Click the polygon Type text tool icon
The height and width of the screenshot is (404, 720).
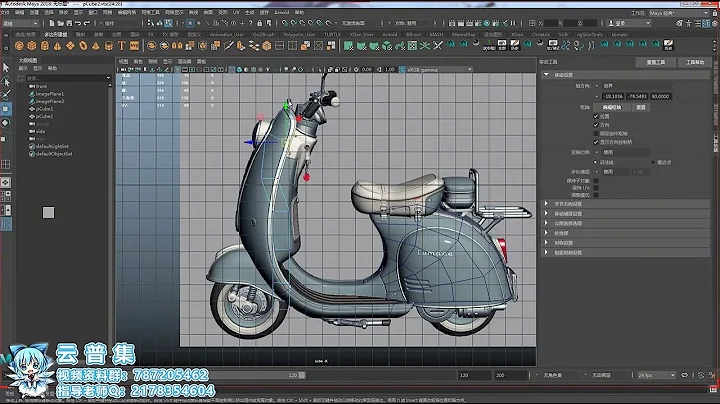tap(122, 46)
